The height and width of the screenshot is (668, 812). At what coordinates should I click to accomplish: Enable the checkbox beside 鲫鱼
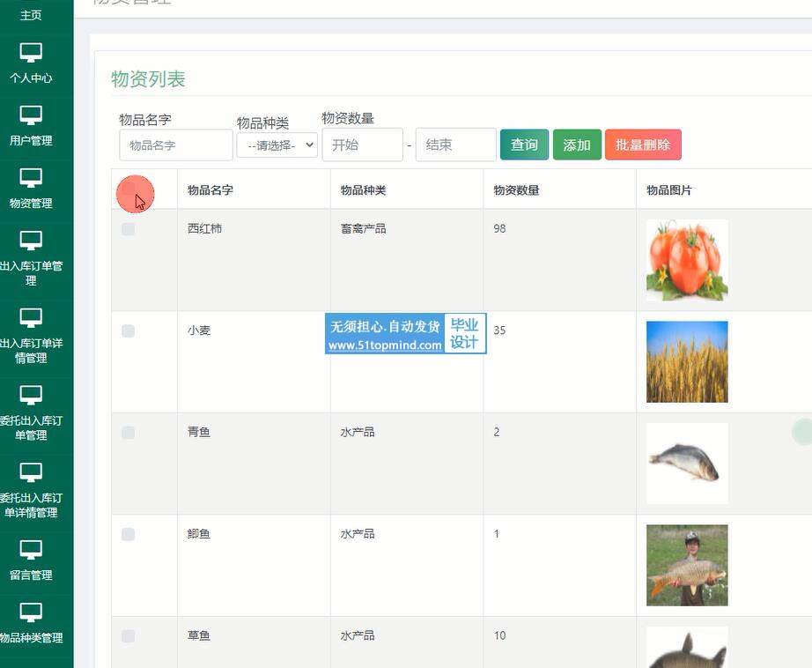coord(128,534)
